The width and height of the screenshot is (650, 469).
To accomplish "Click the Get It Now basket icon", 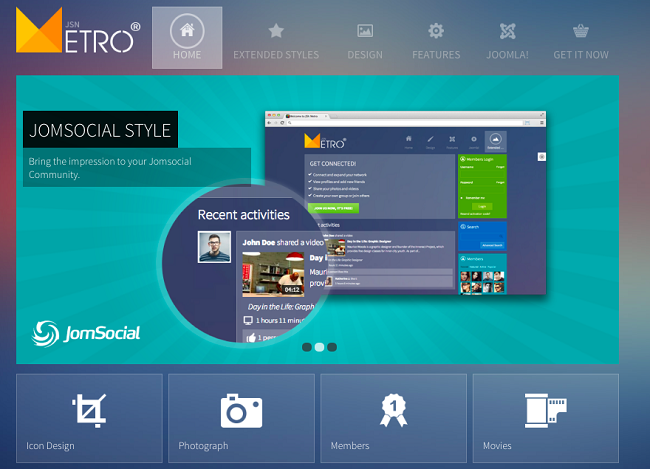I will coord(581,31).
